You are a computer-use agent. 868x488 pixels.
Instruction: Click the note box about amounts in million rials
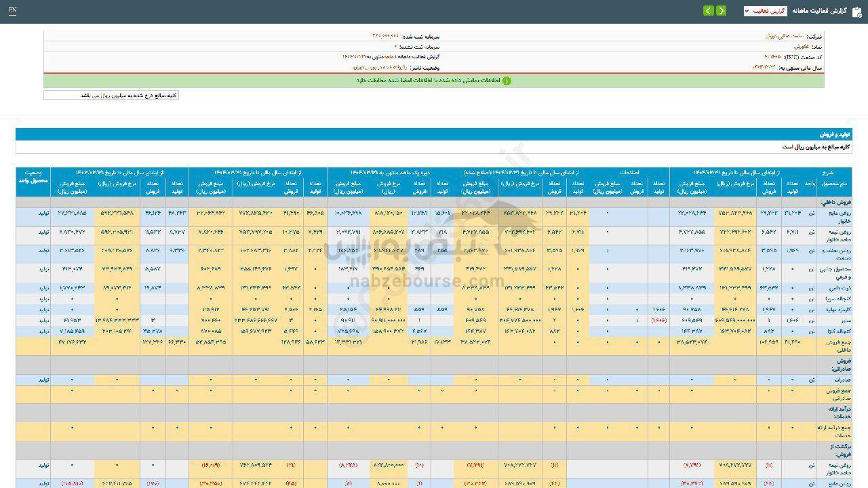[111, 96]
